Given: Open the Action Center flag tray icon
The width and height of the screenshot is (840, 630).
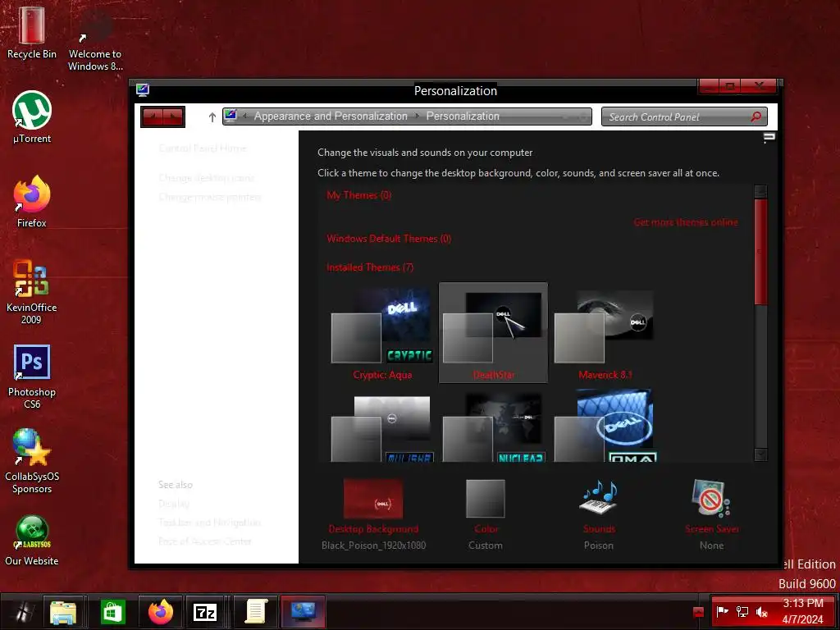Looking at the screenshot, I should [x=722, y=611].
